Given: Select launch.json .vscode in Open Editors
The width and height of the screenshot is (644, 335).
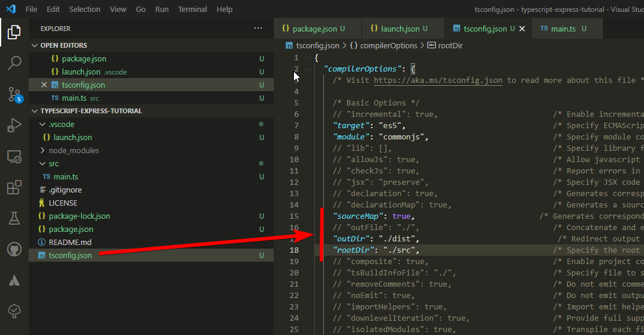Looking at the screenshot, I should 151,72.
